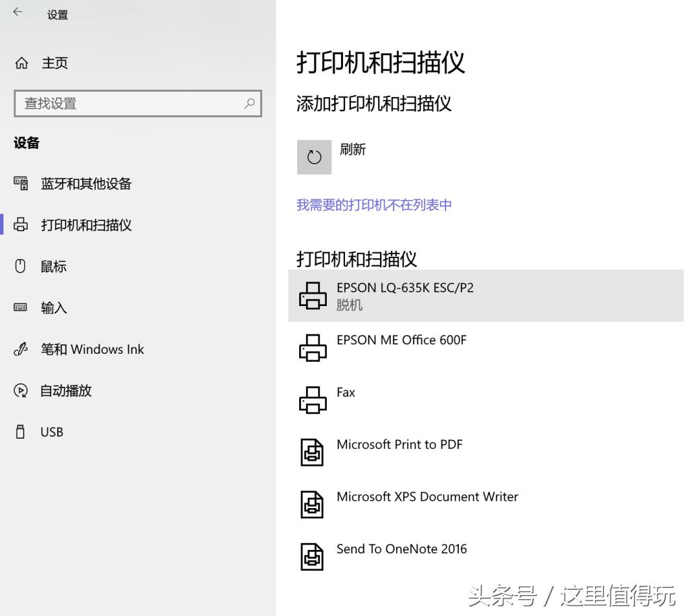
Task: Select the AutoPlay settings icon
Action: [21, 390]
